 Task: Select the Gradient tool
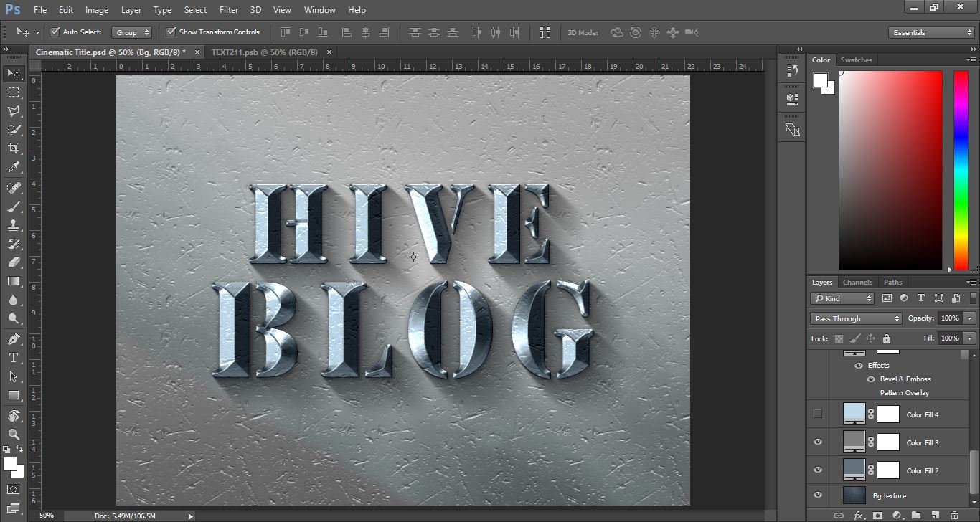click(x=14, y=281)
